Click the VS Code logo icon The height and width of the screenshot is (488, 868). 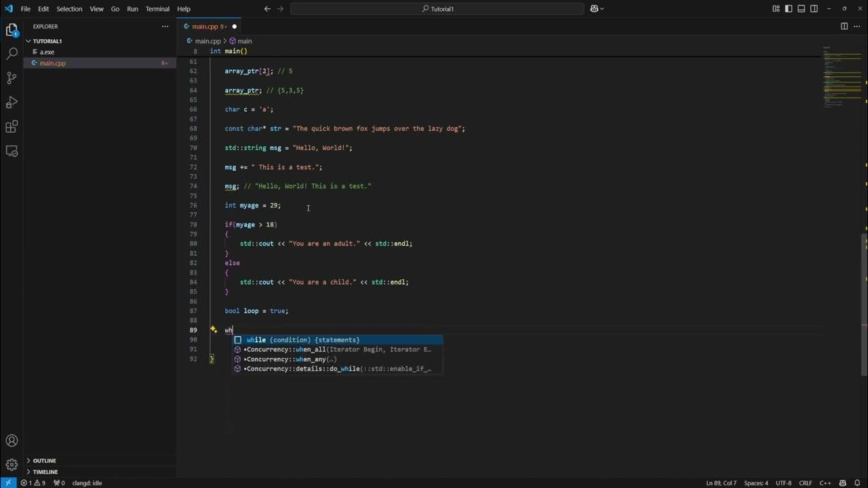(x=9, y=9)
